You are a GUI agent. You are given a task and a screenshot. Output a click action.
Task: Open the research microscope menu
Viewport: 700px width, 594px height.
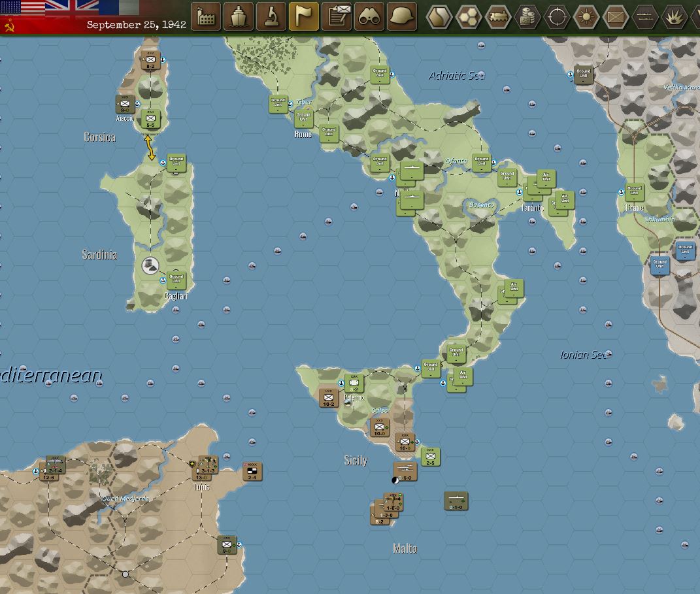tap(271, 16)
